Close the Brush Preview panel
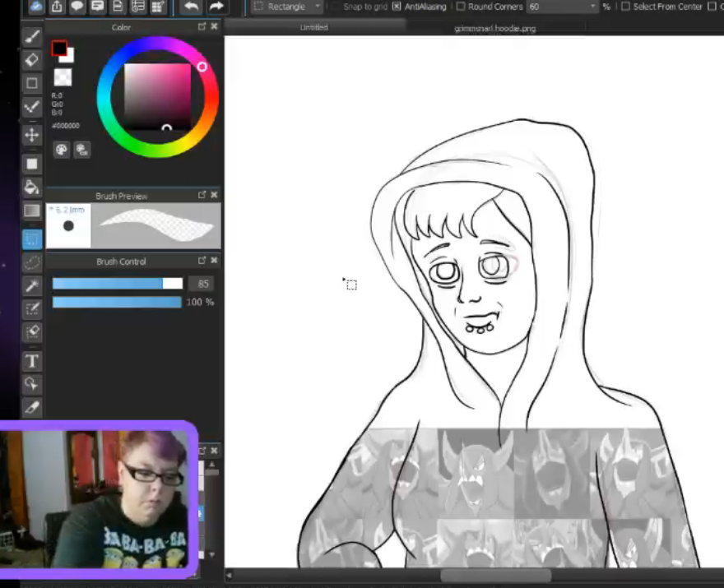 pyautogui.click(x=214, y=195)
